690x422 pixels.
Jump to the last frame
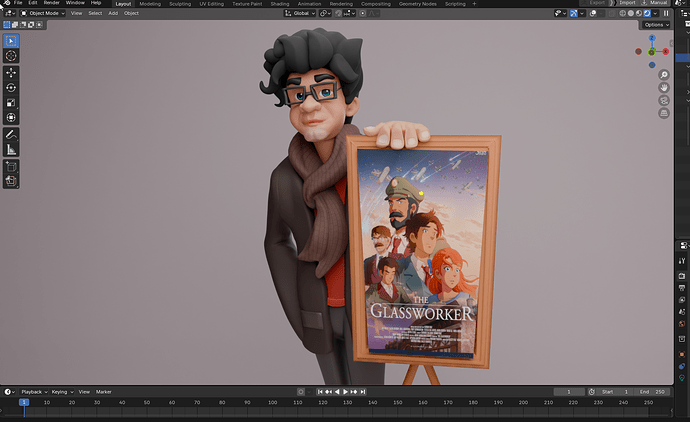coord(362,392)
